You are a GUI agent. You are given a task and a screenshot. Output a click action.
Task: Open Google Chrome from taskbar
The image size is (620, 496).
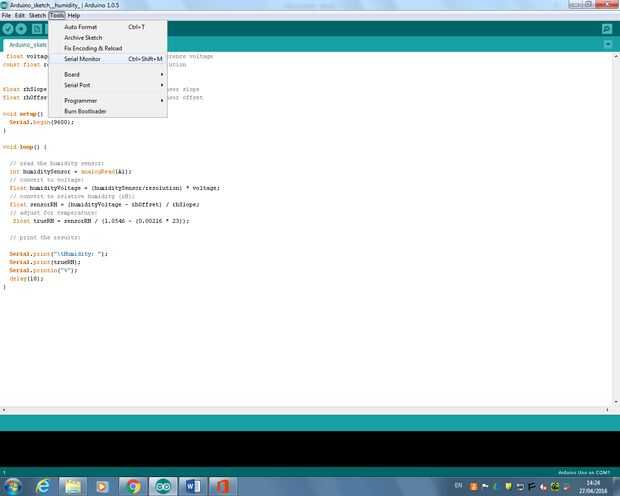[133, 487]
